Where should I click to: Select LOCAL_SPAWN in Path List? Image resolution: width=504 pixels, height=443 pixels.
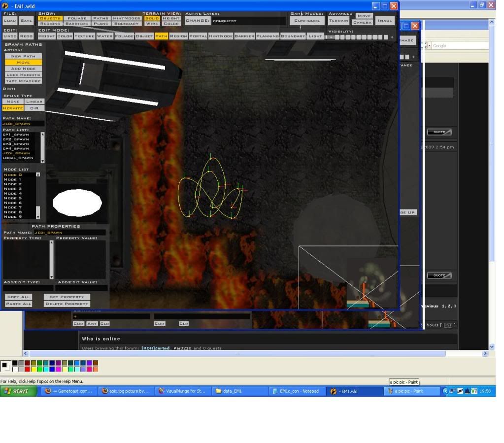click(x=18, y=158)
